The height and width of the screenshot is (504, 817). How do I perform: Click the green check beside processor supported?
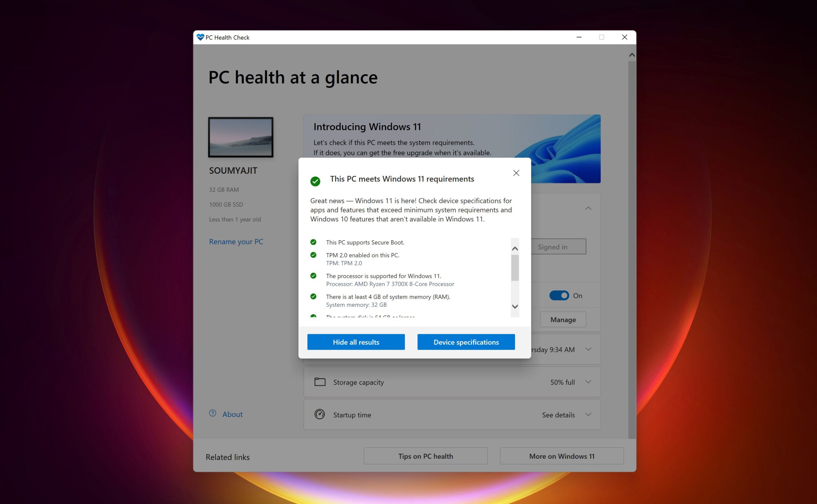(313, 276)
